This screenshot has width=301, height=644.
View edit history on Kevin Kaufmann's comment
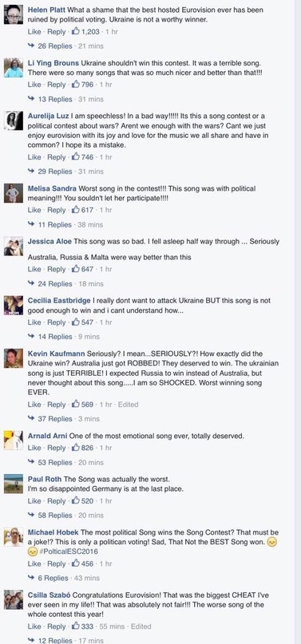click(x=128, y=405)
